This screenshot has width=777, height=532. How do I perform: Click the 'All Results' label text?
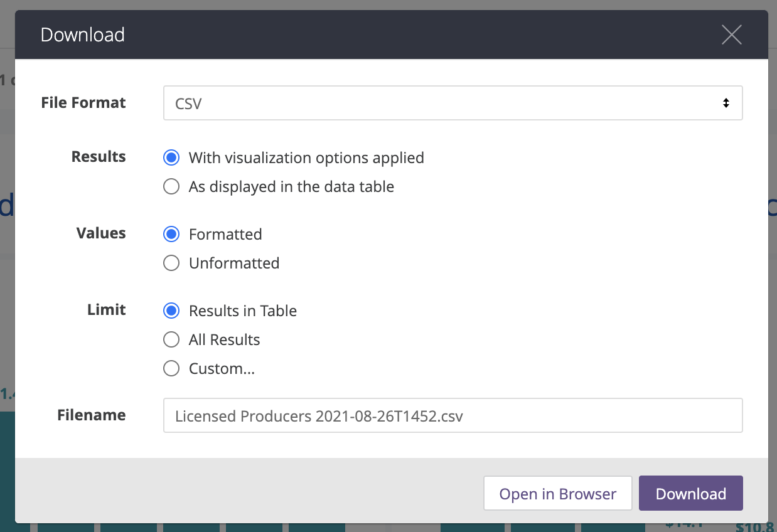click(x=224, y=339)
